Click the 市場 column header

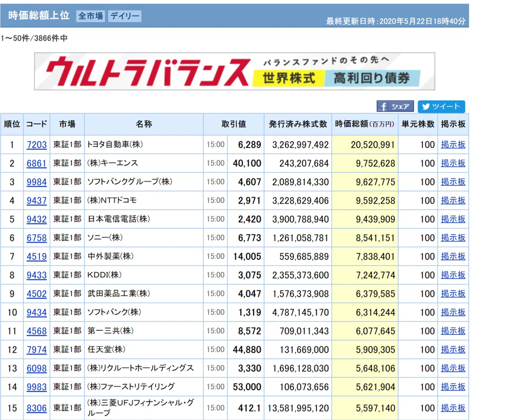(x=67, y=124)
